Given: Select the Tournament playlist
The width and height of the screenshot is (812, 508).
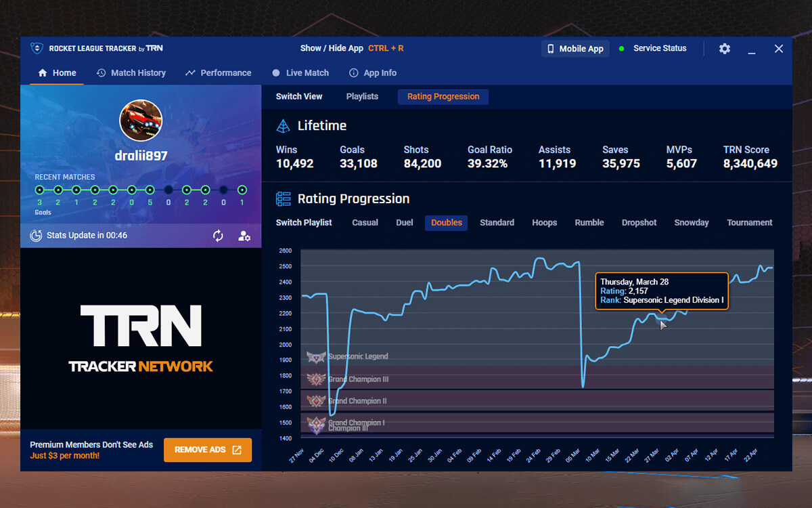Looking at the screenshot, I should [750, 222].
